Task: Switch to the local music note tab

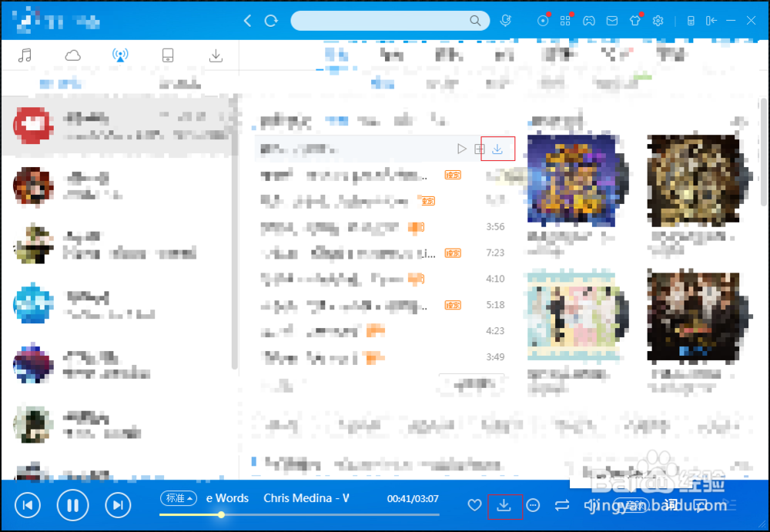Action: [x=25, y=55]
